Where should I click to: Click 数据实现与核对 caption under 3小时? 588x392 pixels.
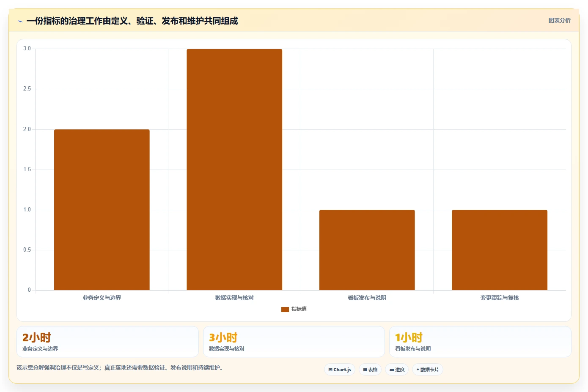coord(227,349)
